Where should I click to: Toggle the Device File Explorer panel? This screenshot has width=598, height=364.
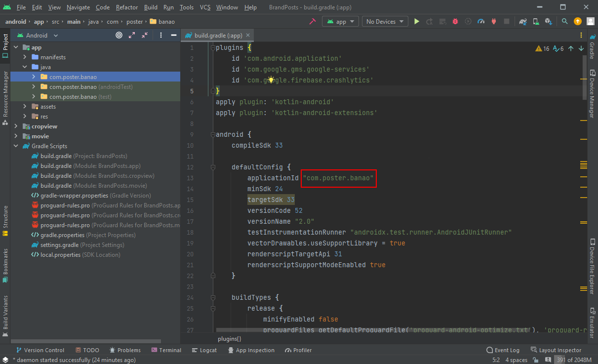(592, 266)
